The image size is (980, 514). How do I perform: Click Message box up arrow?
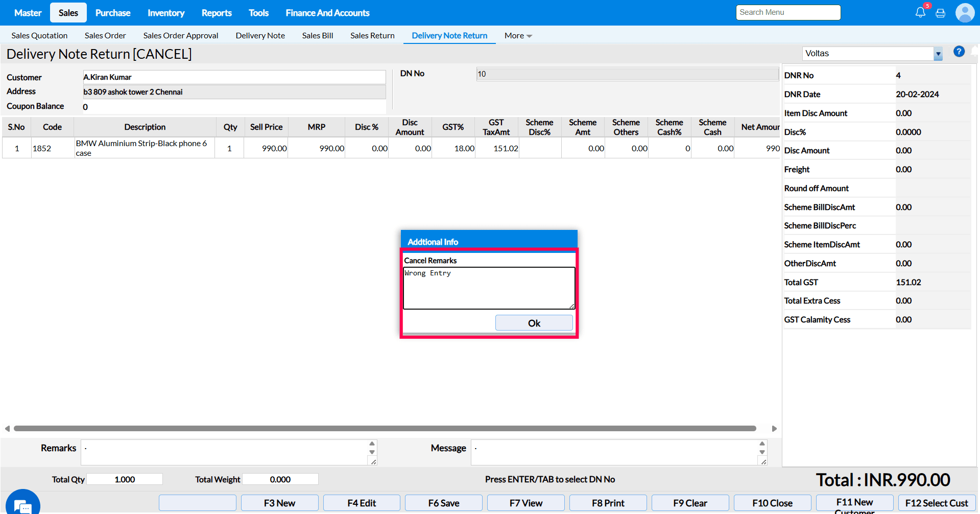pos(762,443)
